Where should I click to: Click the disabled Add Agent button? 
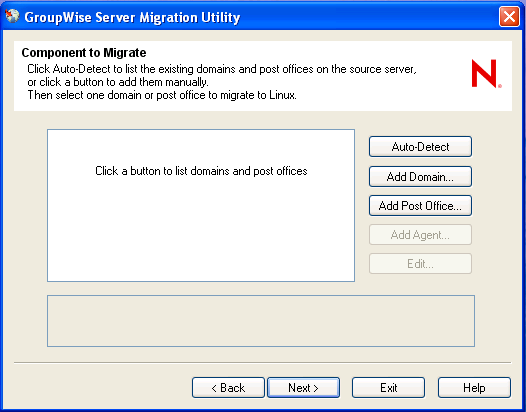(420, 235)
